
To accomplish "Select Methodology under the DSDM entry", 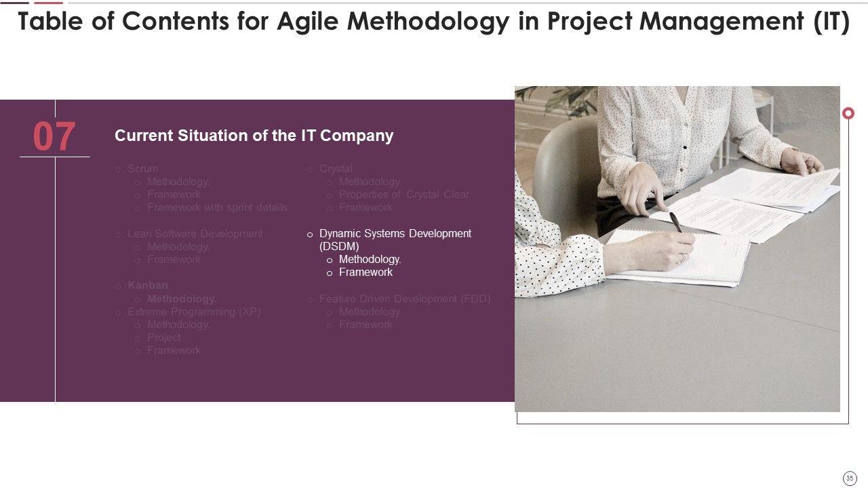I will click(370, 260).
